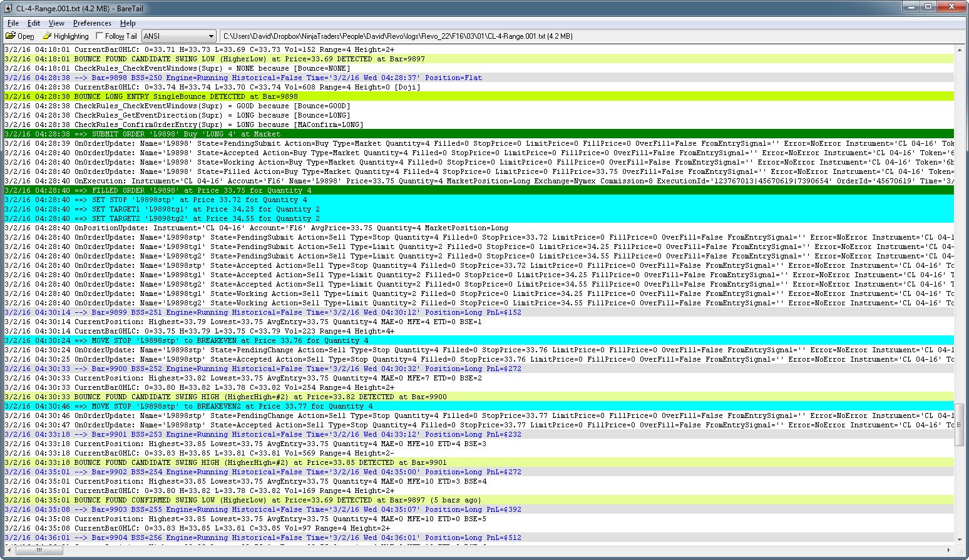Screen dimensions: 969x560
Task: Select the "State=Filled Action=Buy" OnOrderUpdate line
Action: (479, 171)
